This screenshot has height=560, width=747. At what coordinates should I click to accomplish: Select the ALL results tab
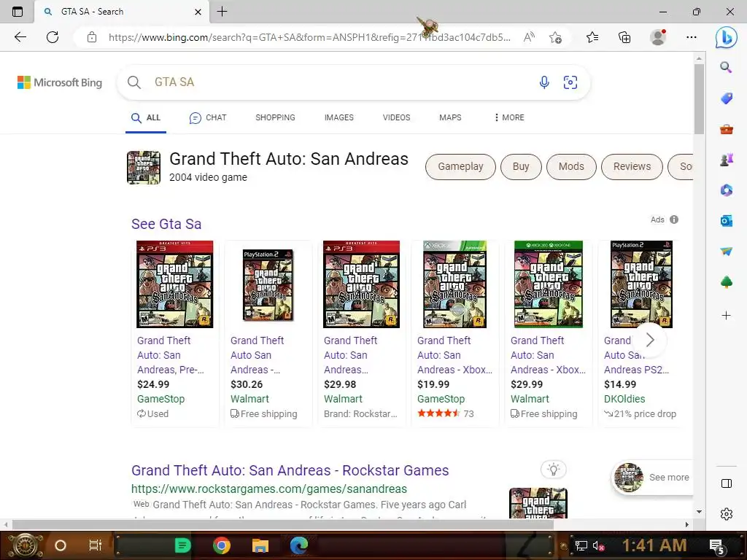(146, 117)
